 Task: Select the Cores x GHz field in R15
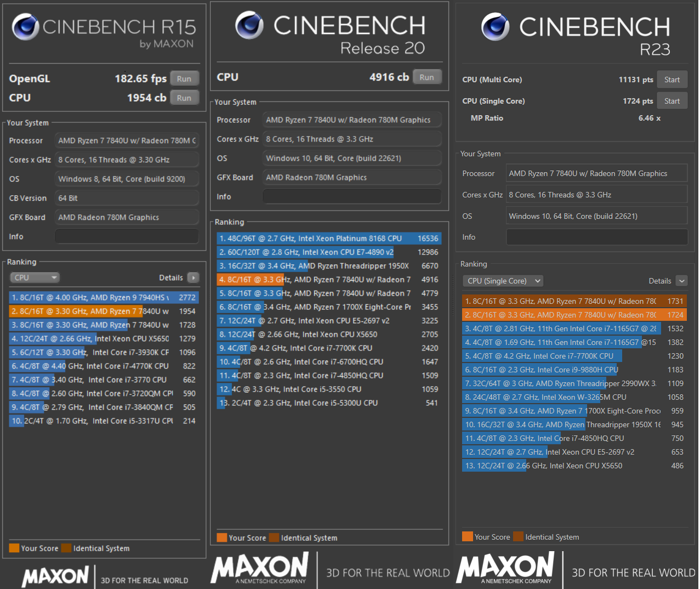click(x=127, y=160)
